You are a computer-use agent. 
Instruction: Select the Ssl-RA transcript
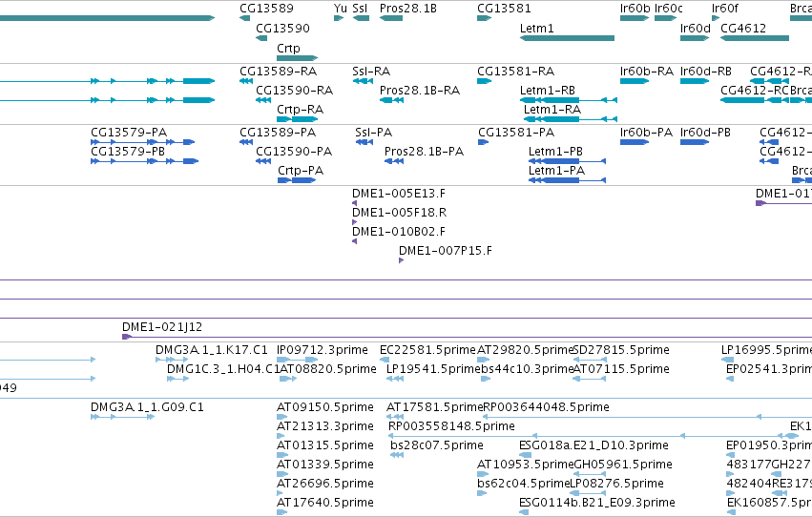(363, 81)
